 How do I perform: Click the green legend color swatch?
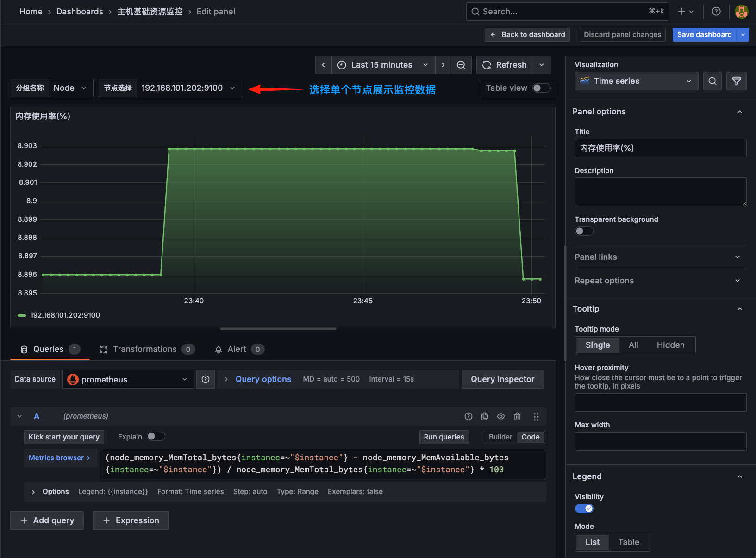(21, 315)
